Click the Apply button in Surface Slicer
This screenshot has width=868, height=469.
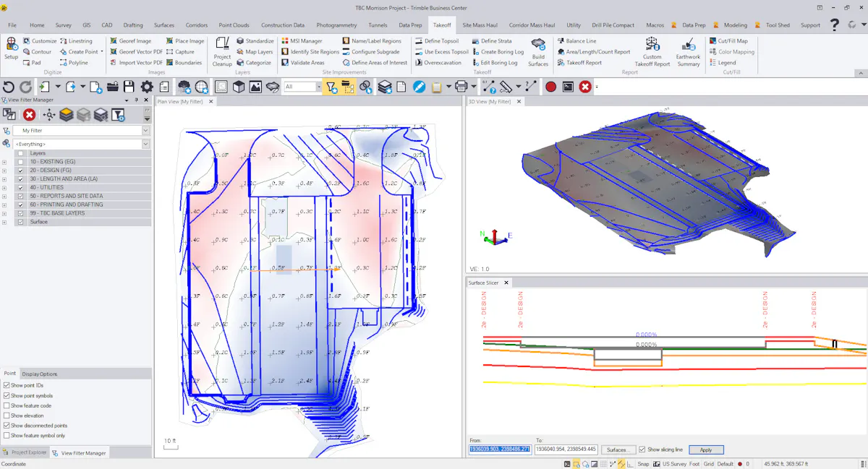click(x=706, y=449)
